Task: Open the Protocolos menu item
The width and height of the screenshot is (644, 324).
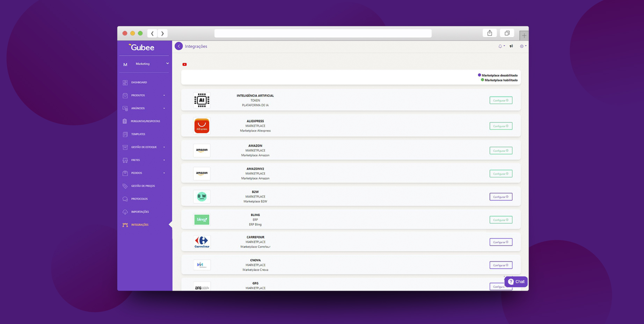Action: tap(139, 199)
